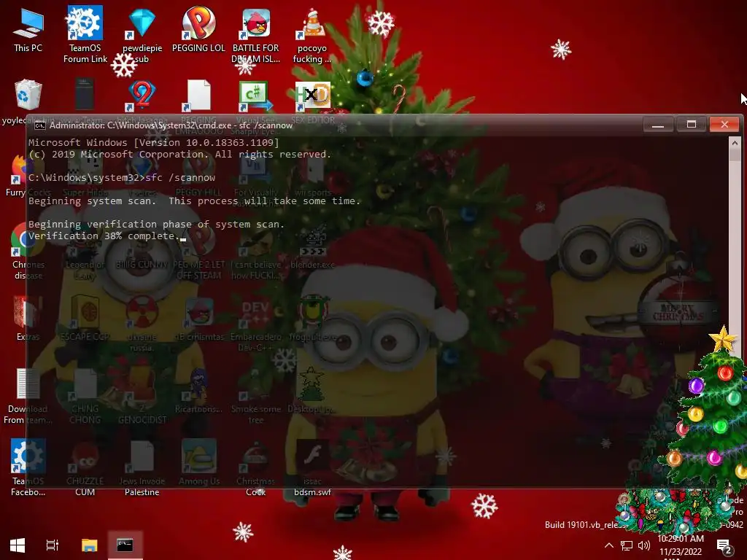Open the Windows Start menu

pos(18,545)
